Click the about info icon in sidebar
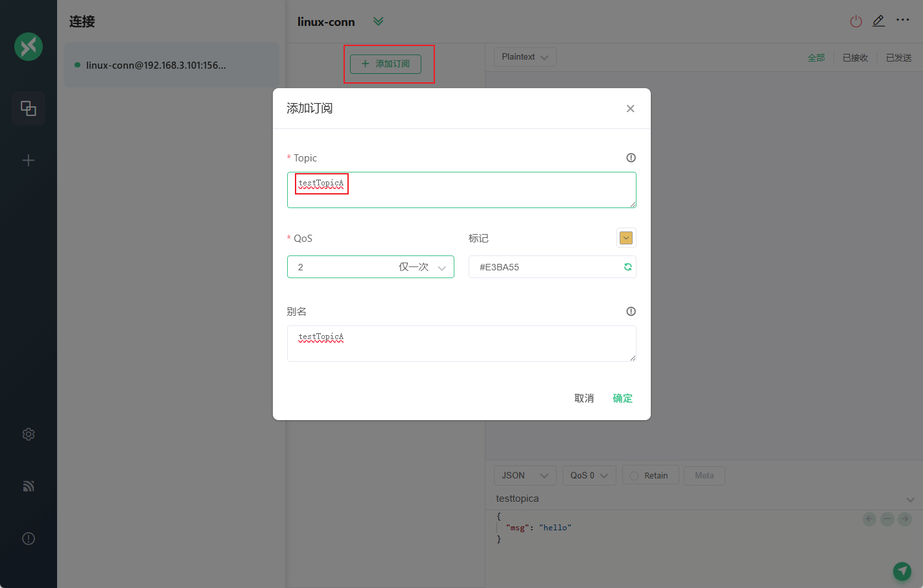 tap(29, 539)
